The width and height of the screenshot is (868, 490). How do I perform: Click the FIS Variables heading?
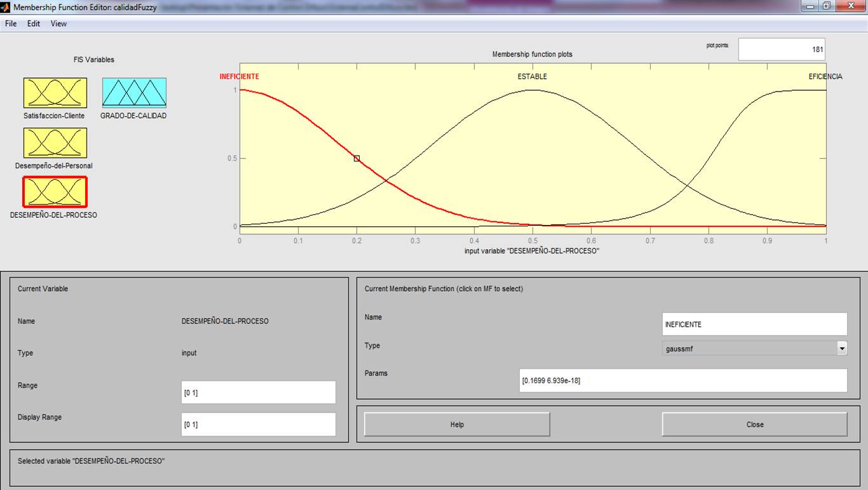pyautogui.click(x=94, y=60)
